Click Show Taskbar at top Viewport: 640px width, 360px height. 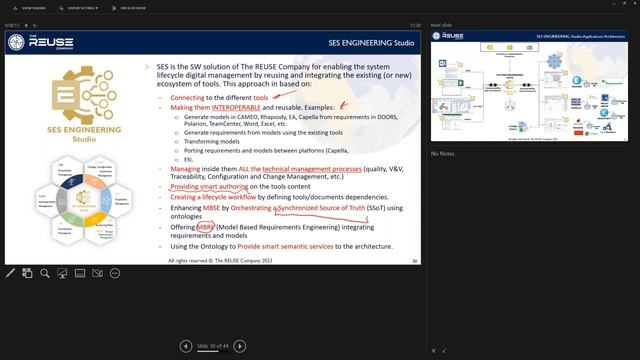(29, 8)
